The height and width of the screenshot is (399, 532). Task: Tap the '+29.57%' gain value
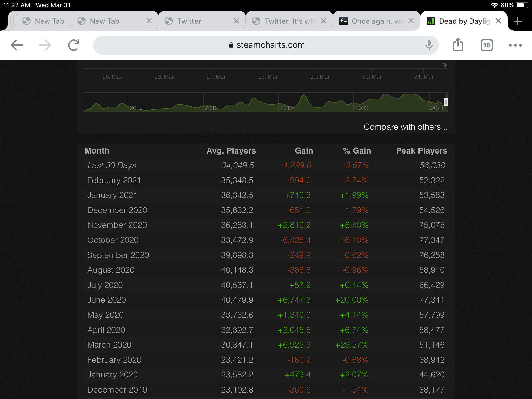(x=352, y=345)
